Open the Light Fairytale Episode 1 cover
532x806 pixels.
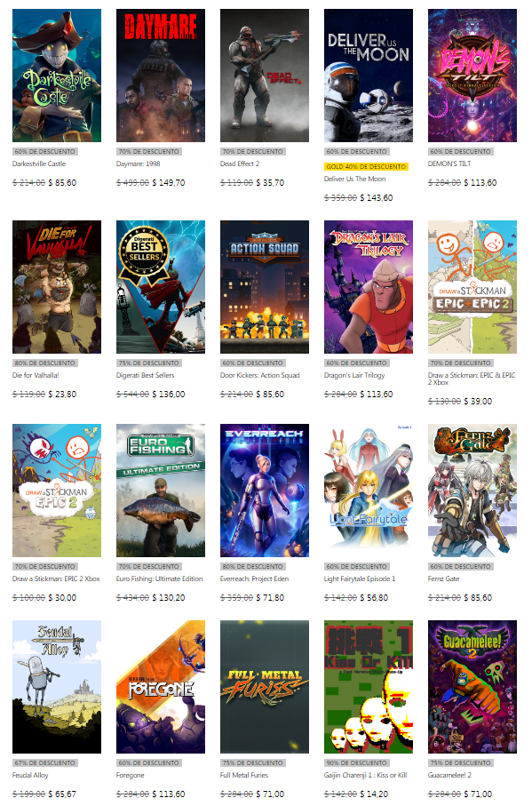coord(369,491)
